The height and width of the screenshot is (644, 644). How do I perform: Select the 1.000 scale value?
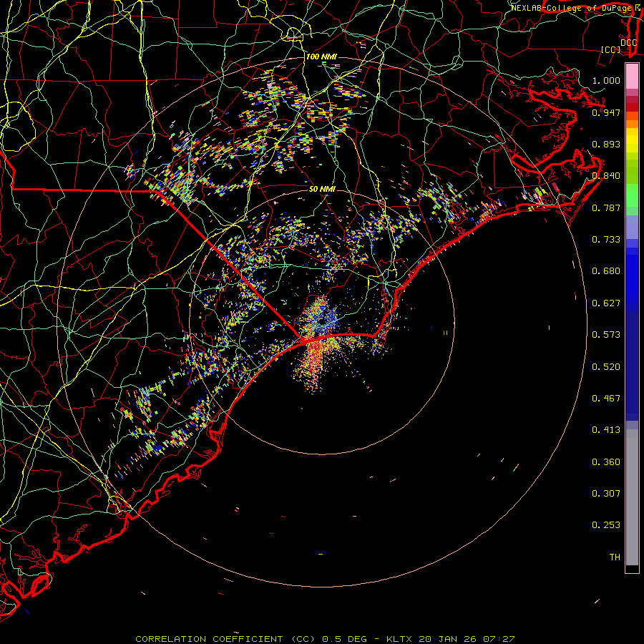pos(606,80)
